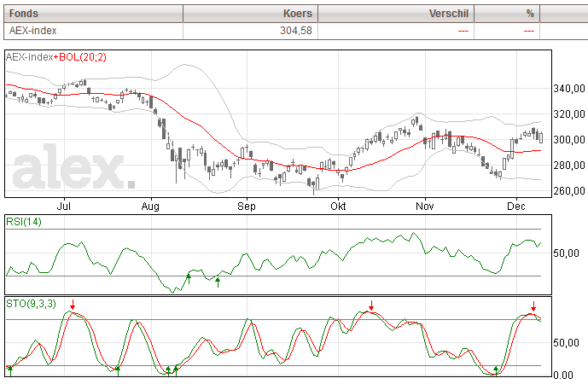Click the STO(9,3,3) indicator label

pyautogui.click(x=31, y=304)
